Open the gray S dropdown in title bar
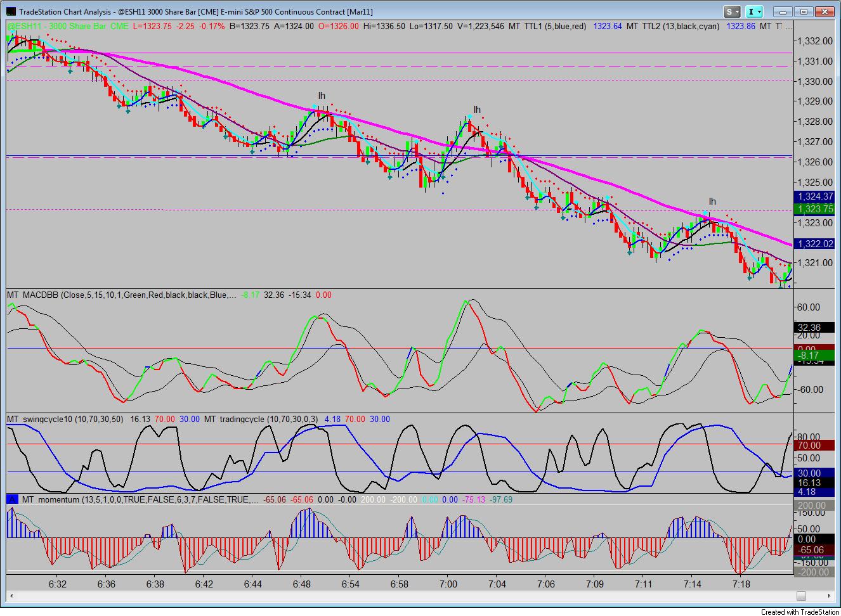The width and height of the screenshot is (841, 616). (x=733, y=11)
